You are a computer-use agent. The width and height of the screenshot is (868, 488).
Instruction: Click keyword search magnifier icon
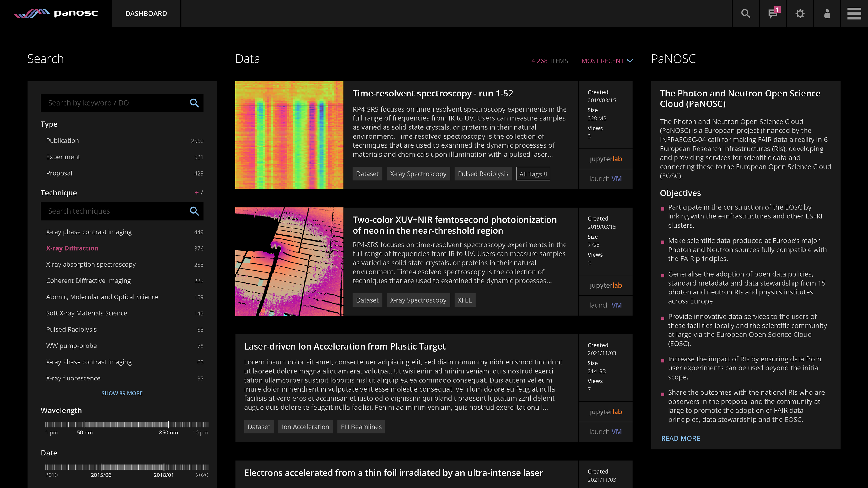click(194, 103)
